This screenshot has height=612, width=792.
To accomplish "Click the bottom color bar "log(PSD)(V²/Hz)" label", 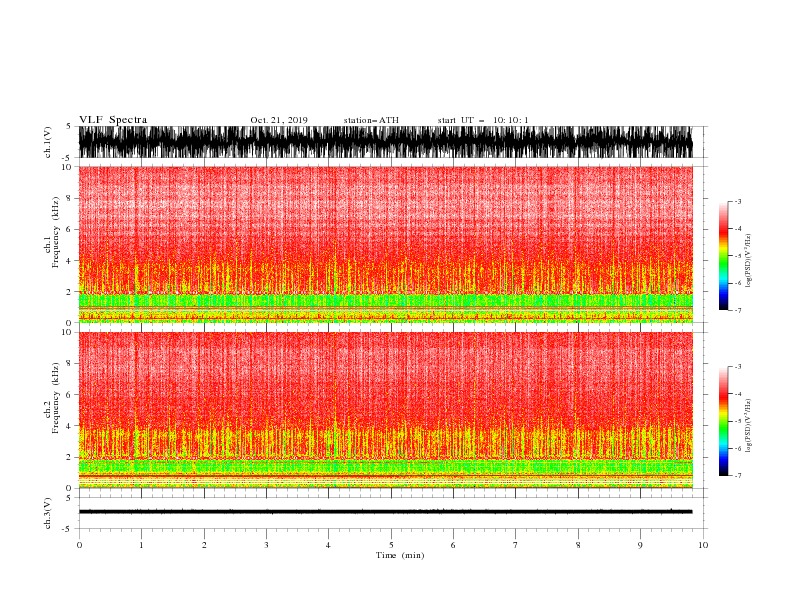I will tap(749, 426).
